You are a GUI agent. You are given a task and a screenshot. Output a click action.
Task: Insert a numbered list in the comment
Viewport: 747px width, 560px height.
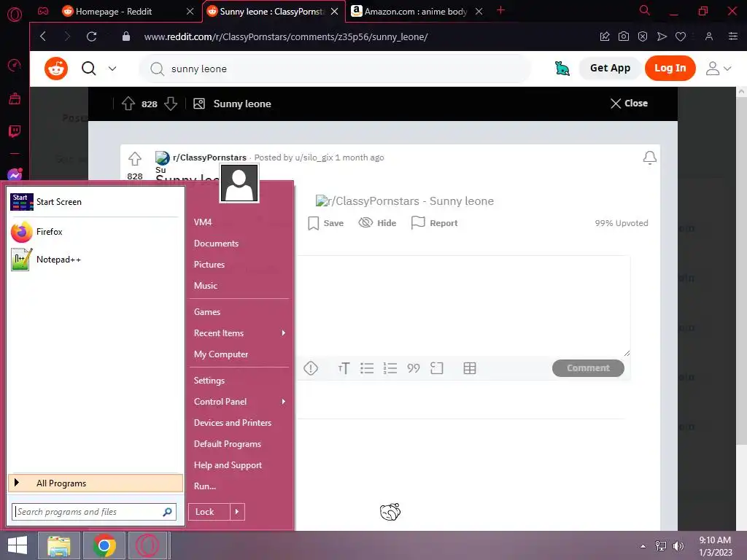390,368
